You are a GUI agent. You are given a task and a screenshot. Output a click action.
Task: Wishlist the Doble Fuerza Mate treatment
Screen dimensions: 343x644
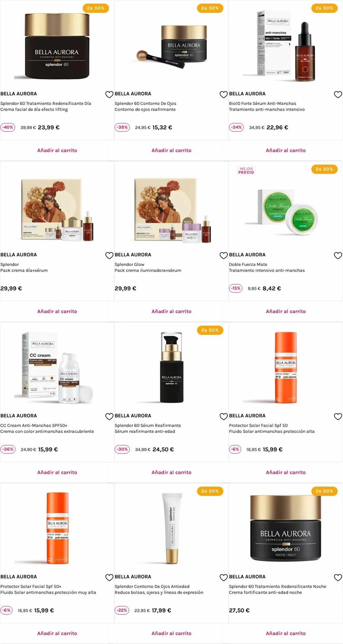(x=338, y=256)
